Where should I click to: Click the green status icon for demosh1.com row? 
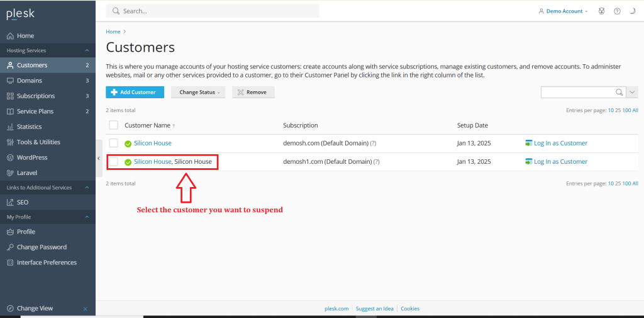tap(128, 162)
